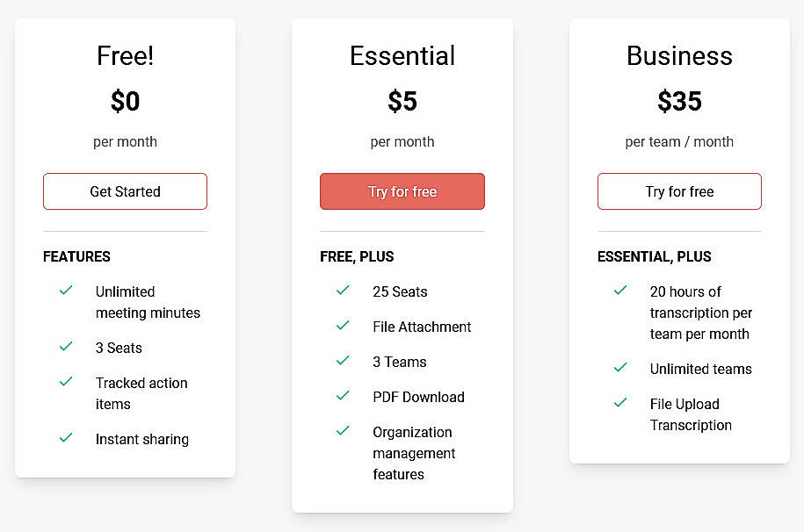Click the FEATURES section label
Screen dimensions: 804x532
(76, 256)
